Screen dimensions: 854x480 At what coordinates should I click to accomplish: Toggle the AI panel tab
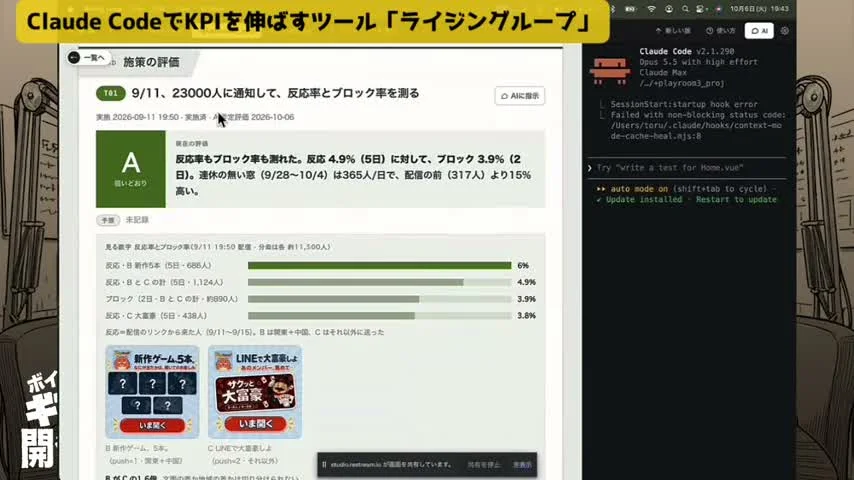[759, 31]
